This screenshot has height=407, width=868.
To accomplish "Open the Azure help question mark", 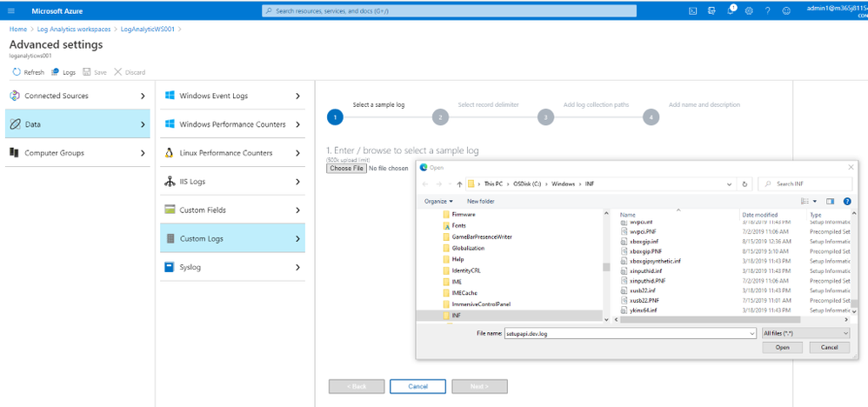I will pos(767,10).
